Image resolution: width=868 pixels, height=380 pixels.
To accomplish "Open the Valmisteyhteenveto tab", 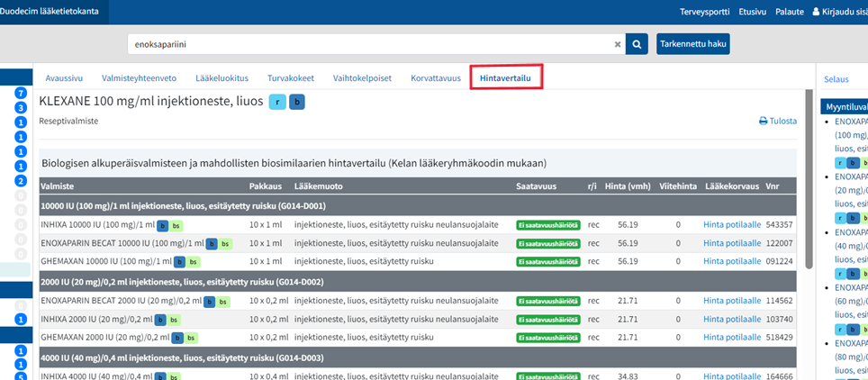I will pyautogui.click(x=139, y=78).
